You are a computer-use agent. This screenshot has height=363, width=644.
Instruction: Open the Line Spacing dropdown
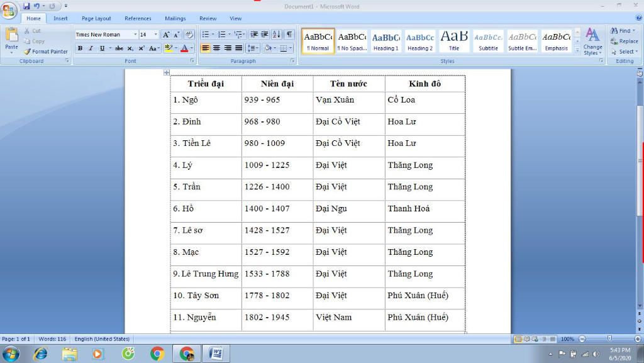coord(253,48)
